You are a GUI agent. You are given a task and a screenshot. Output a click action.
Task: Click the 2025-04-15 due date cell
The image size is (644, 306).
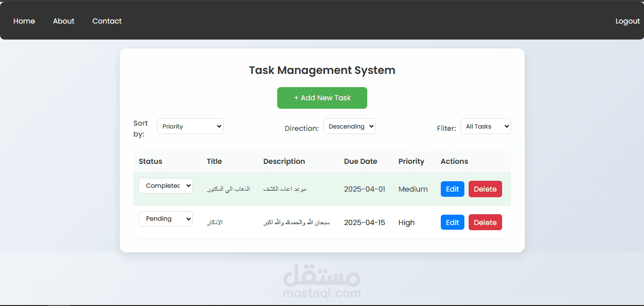(x=364, y=223)
